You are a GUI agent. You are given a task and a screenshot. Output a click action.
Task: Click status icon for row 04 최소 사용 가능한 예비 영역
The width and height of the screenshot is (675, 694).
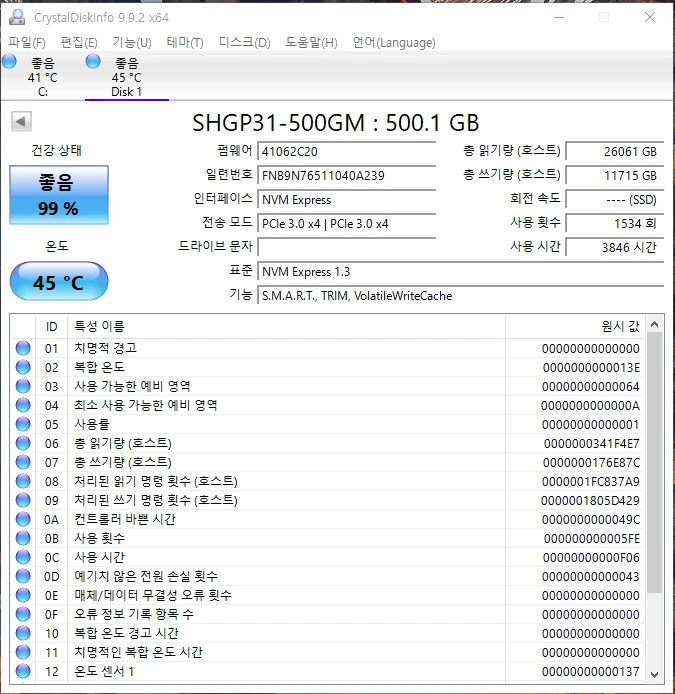[23, 405]
